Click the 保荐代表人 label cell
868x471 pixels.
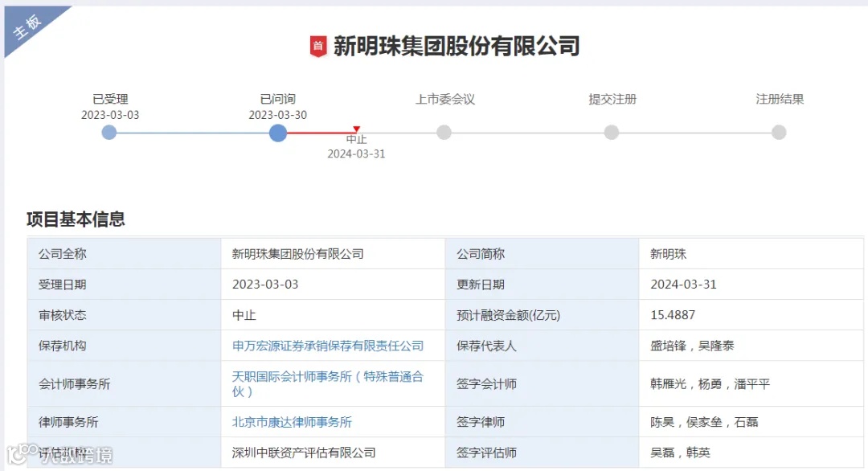tap(542, 346)
